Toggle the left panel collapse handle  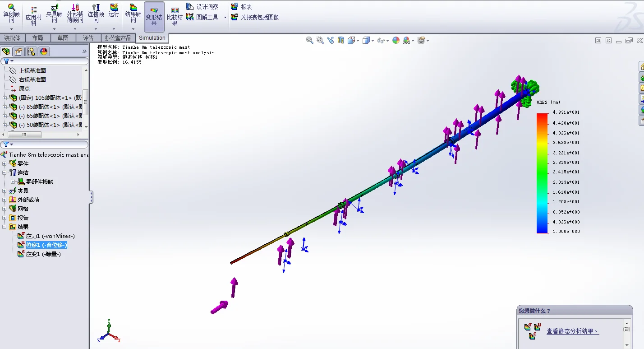click(x=92, y=197)
